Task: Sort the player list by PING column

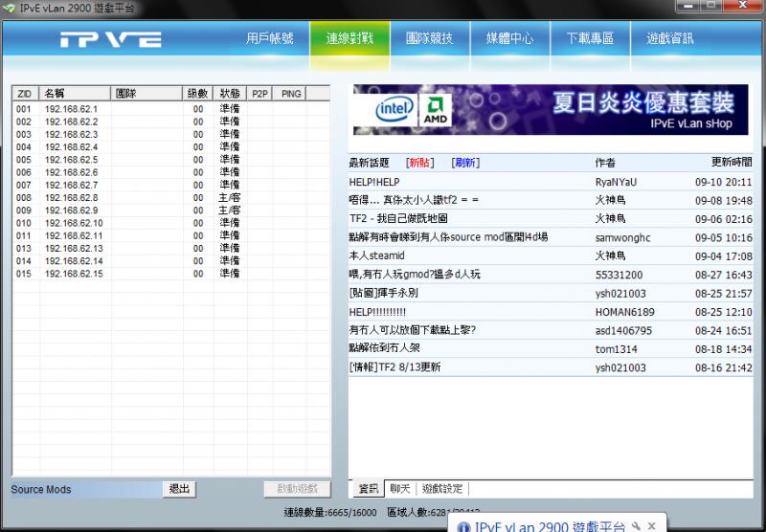Action: pyautogui.click(x=291, y=94)
